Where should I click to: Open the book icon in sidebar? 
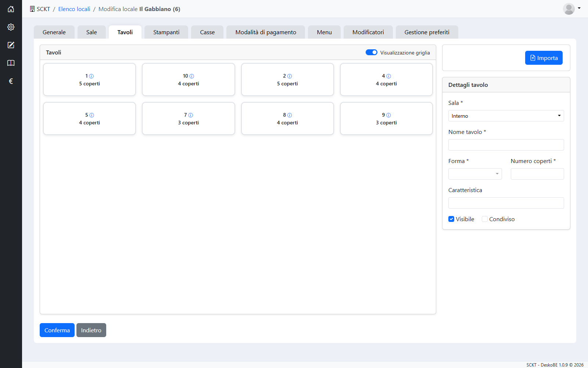pyautogui.click(x=11, y=63)
